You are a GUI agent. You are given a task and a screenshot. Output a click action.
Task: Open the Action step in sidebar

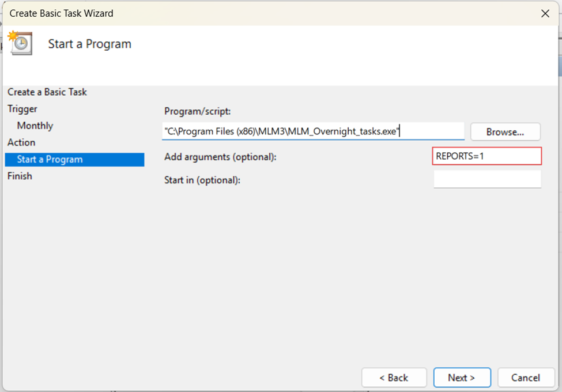click(x=21, y=142)
